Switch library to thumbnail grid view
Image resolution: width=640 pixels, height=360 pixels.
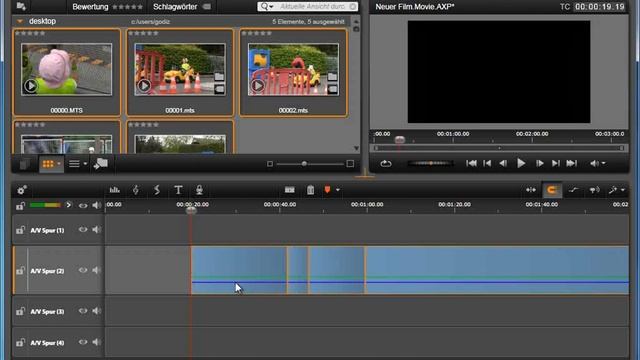(x=48, y=164)
